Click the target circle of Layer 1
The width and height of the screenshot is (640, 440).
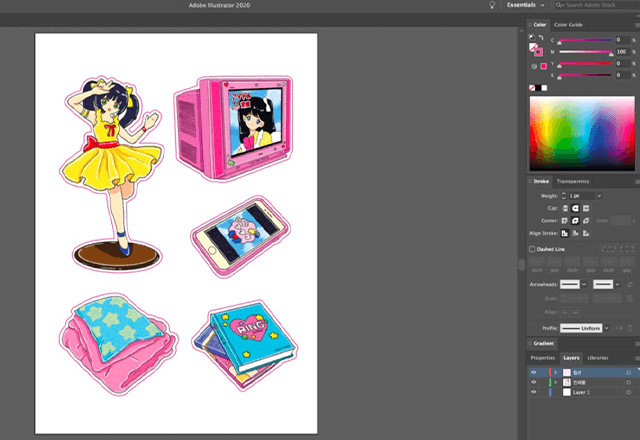(628, 392)
